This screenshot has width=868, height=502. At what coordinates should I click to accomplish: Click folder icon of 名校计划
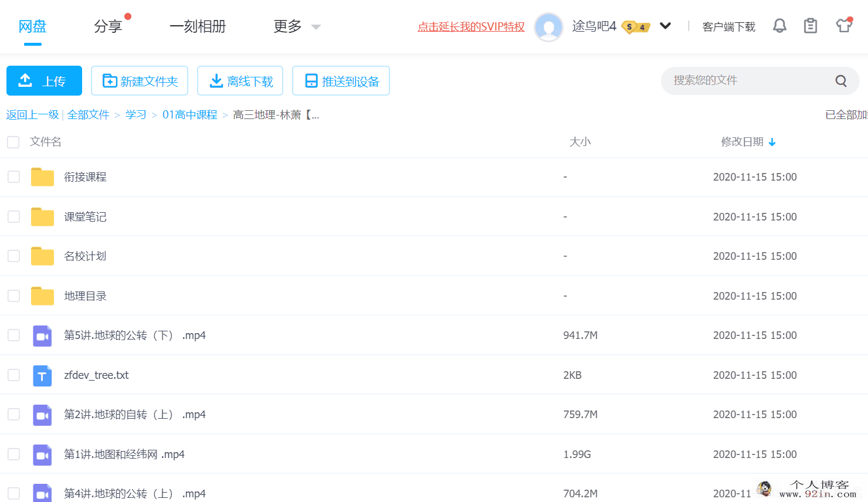point(42,256)
